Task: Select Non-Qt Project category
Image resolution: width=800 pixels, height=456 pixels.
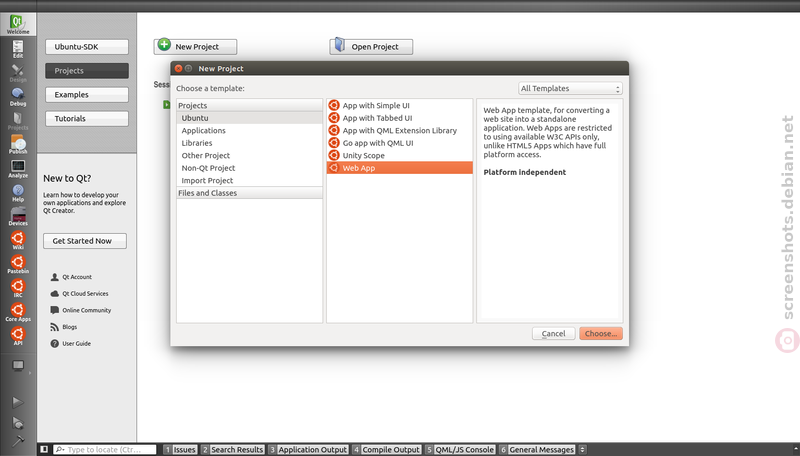Action: tap(249, 168)
